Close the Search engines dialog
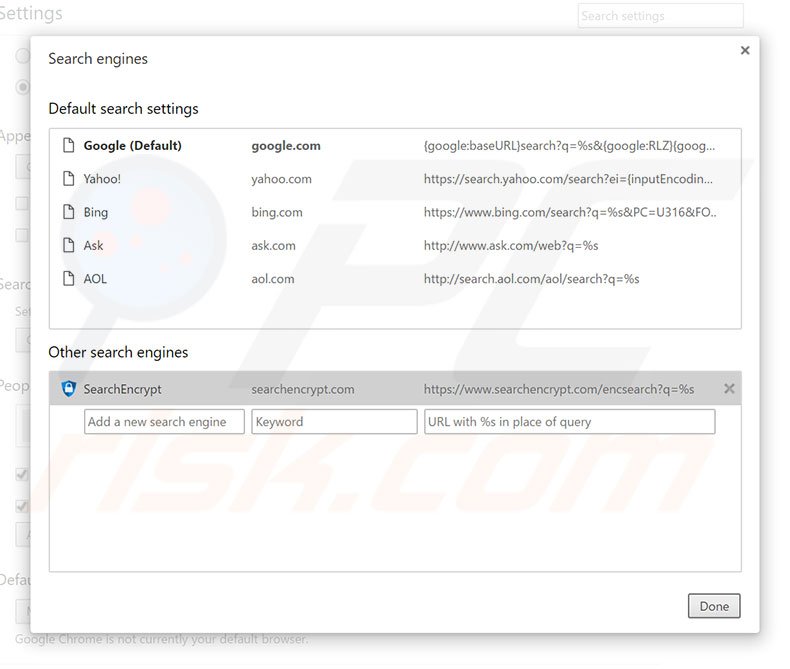 [x=745, y=50]
